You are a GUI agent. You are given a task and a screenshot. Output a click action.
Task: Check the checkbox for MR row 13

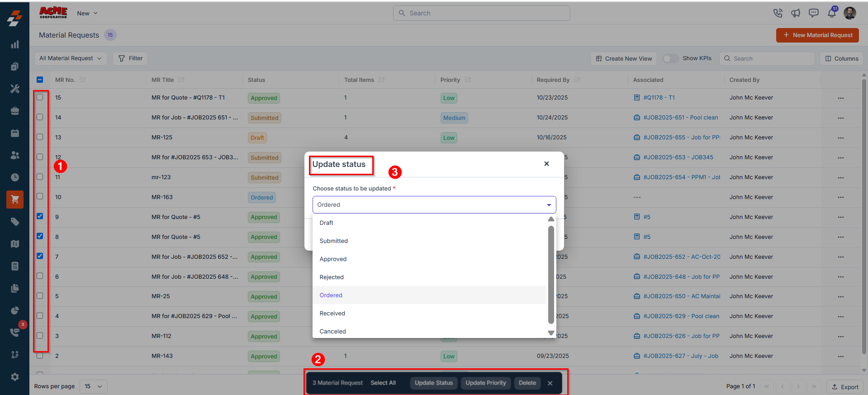[40, 137]
